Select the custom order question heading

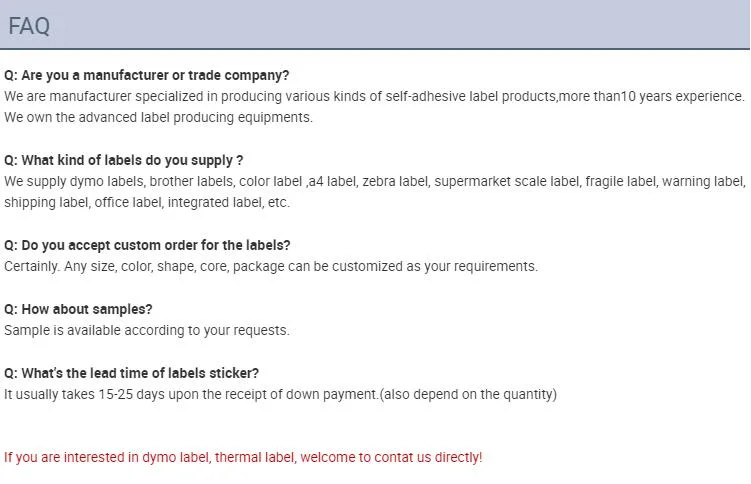click(147, 245)
